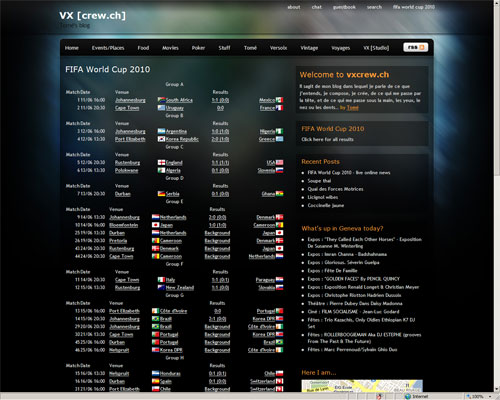Click the Ghana flag icon
Screen dimensions: 500x400
[x=279, y=194]
